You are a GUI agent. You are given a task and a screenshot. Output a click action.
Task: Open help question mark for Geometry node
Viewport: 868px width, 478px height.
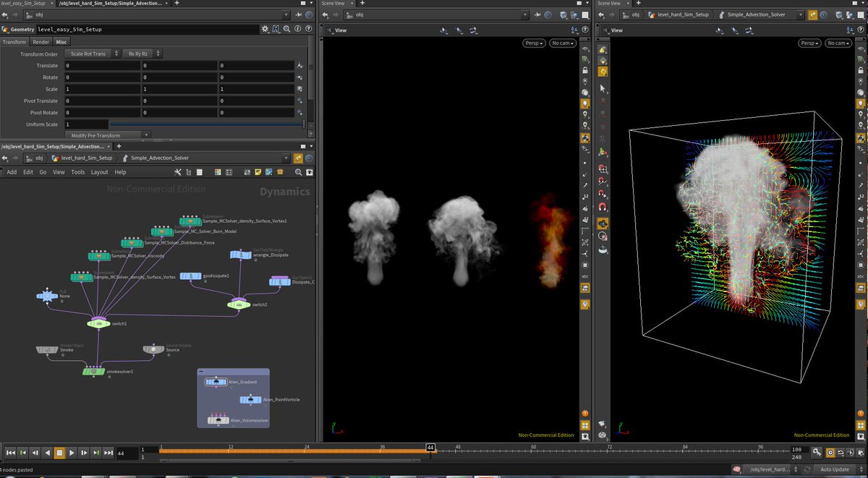(x=309, y=29)
